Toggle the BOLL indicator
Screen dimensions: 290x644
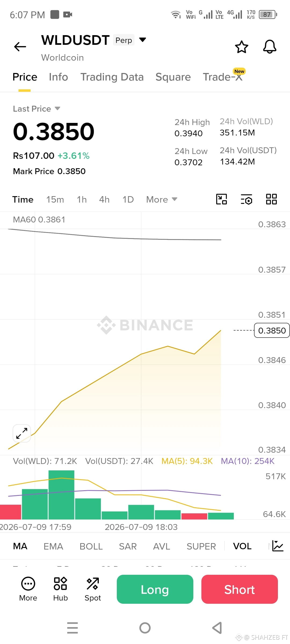point(91,546)
